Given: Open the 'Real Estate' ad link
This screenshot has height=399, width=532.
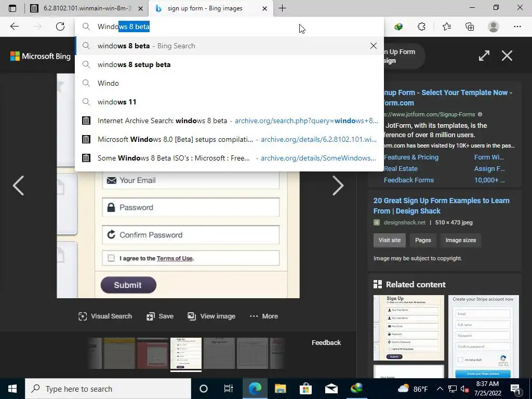Looking at the screenshot, I should pos(401,169).
